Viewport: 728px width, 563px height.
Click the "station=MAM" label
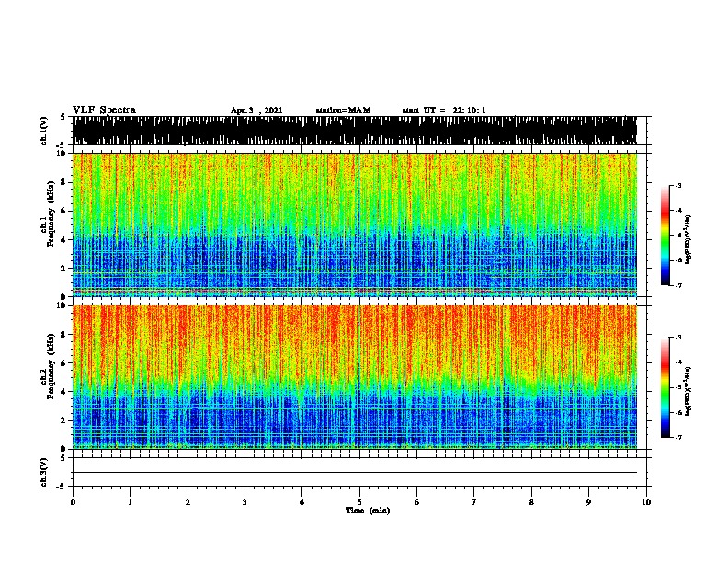[x=343, y=110]
